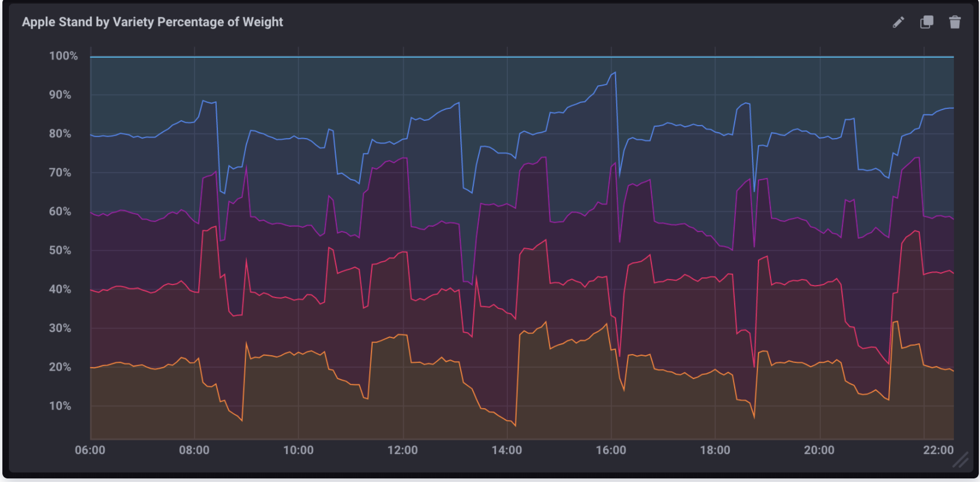This screenshot has width=980, height=482.
Task: Click the 10% y-axis label
Action: click(x=60, y=406)
